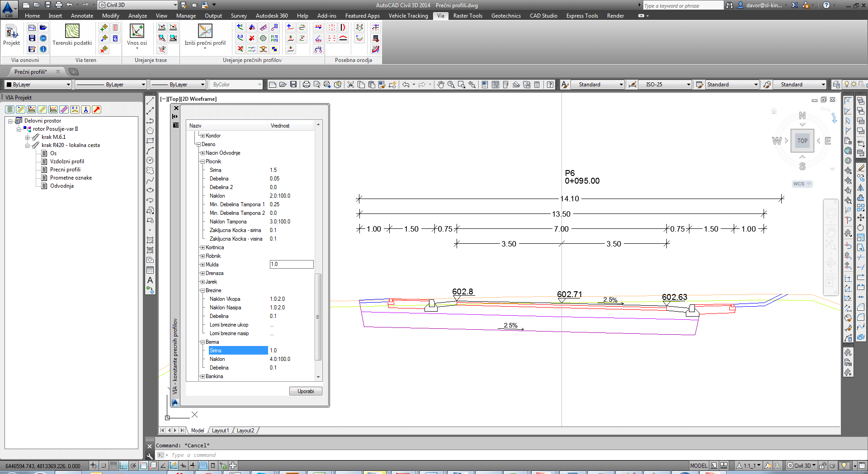Viewport: 868px width, 474px height.
Task: Click the Zoom Realtime magnifier icon
Action: click(451, 85)
